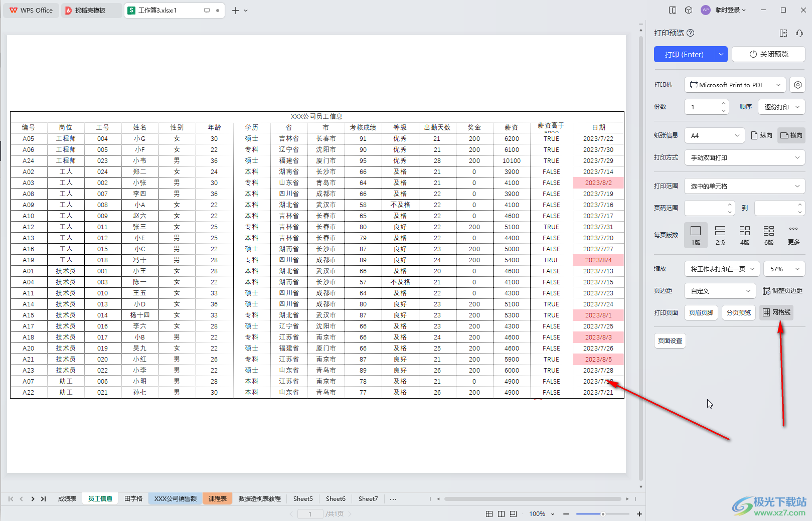Click the horizontal sheet tab scrollbar
The image size is (812, 521).
point(533,499)
